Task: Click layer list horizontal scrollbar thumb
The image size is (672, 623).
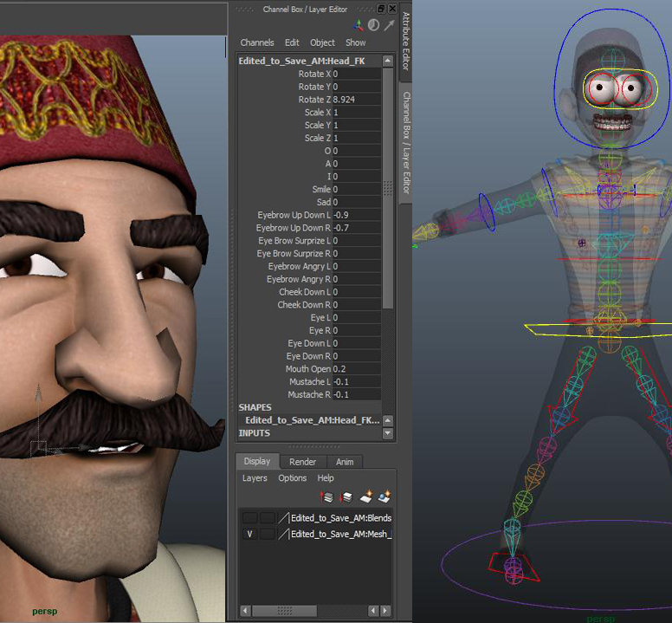Action: (x=285, y=610)
